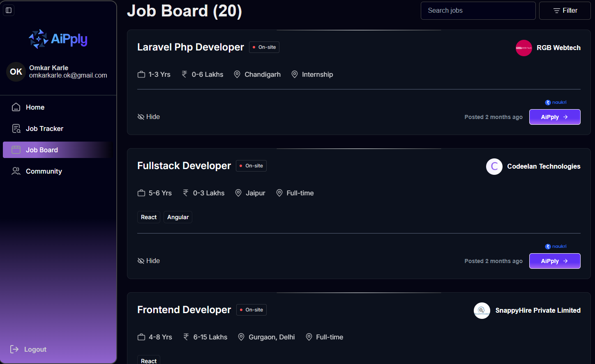Click the RGB Webtech company logo
This screenshot has height=364, width=595.
(x=524, y=48)
